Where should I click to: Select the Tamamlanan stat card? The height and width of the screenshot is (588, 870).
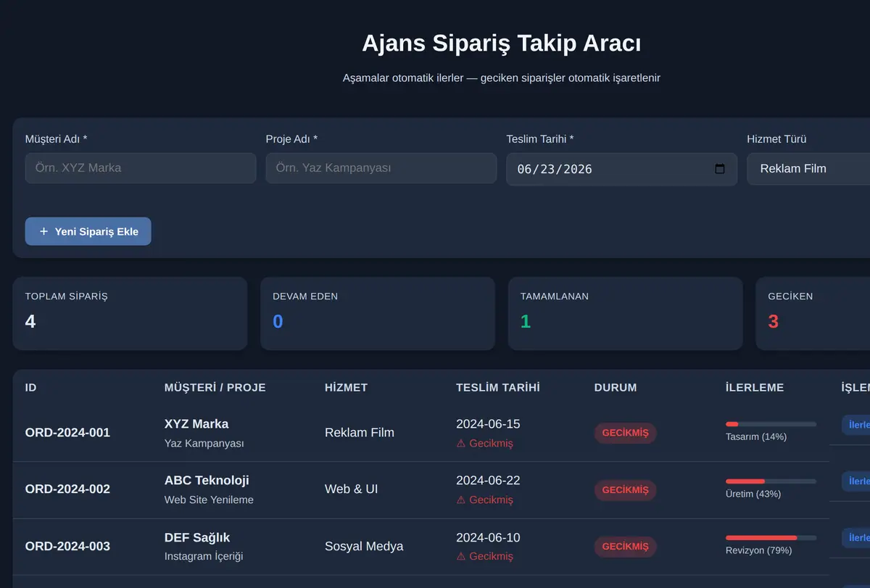point(625,313)
